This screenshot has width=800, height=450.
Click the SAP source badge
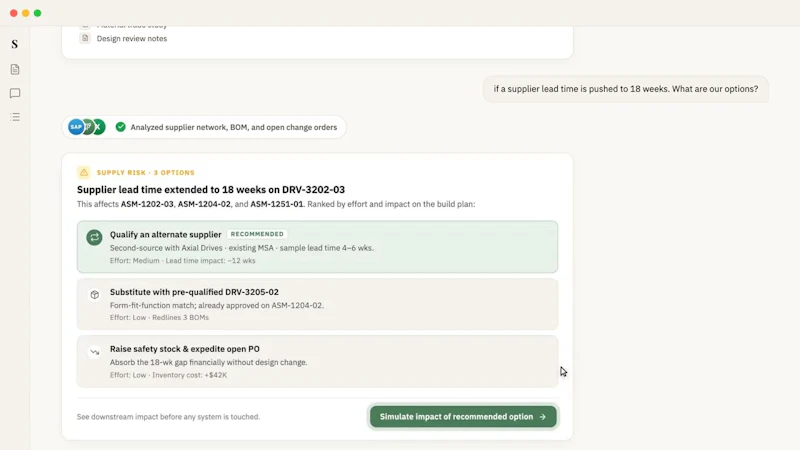pyautogui.click(x=76, y=127)
